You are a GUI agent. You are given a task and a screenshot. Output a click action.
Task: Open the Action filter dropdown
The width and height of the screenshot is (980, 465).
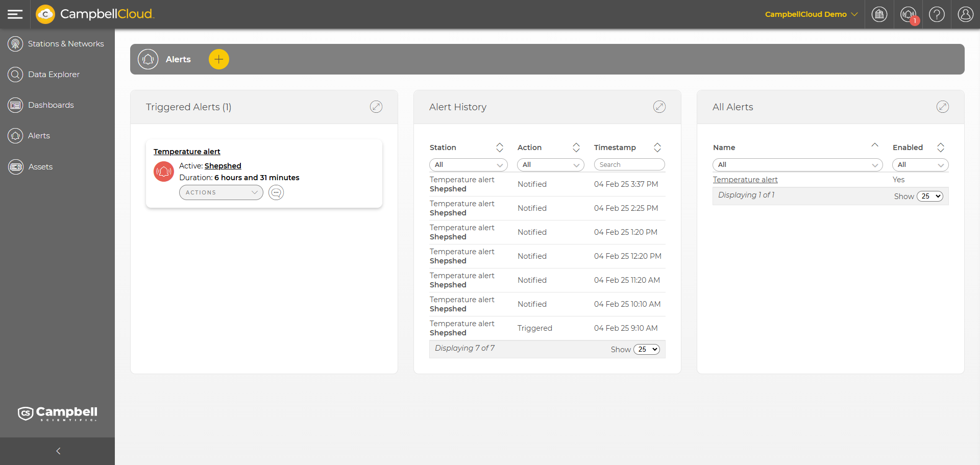pyautogui.click(x=551, y=165)
